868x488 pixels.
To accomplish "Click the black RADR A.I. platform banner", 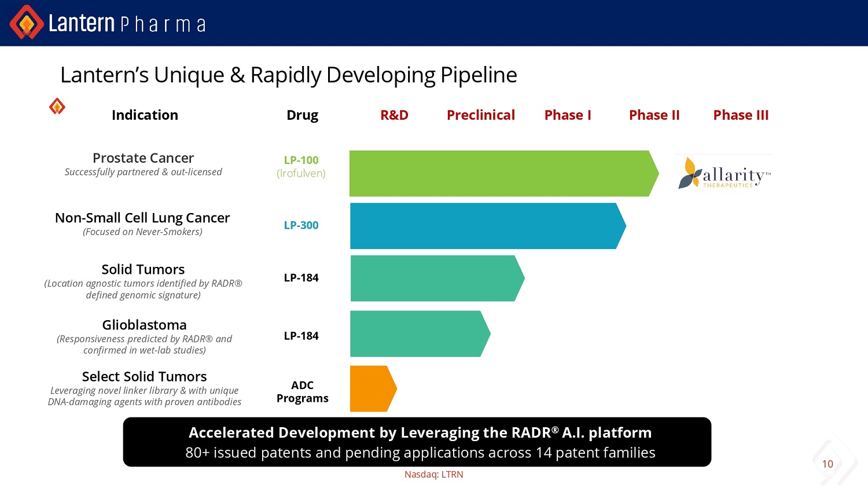I will click(417, 442).
